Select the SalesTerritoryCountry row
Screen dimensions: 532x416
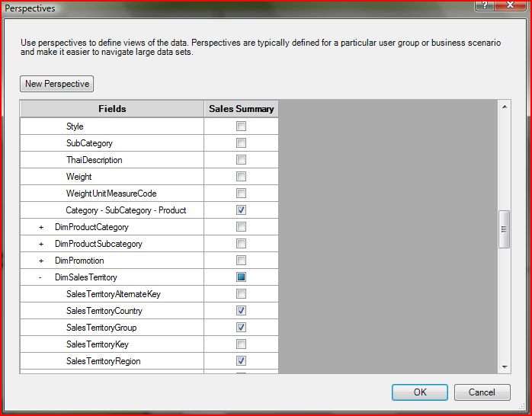pyautogui.click(x=112, y=311)
